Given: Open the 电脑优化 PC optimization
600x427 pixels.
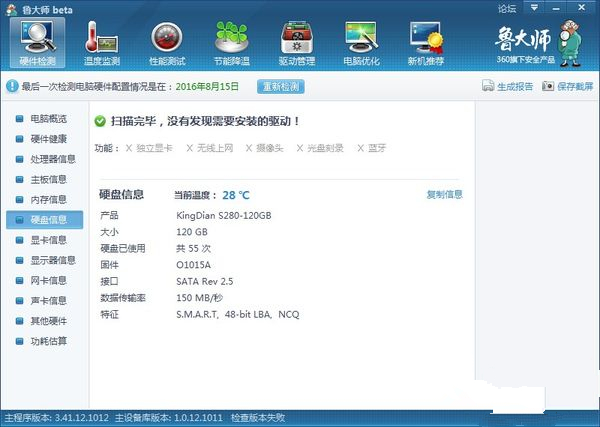Looking at the screenshot, I should tap(362, 43).
